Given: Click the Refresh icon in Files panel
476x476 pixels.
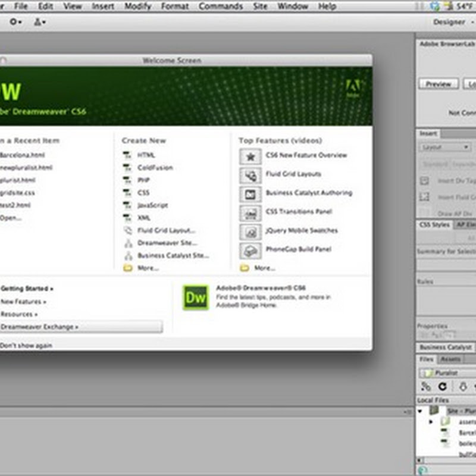Looking at the screenshot, I should coord(443,386).
